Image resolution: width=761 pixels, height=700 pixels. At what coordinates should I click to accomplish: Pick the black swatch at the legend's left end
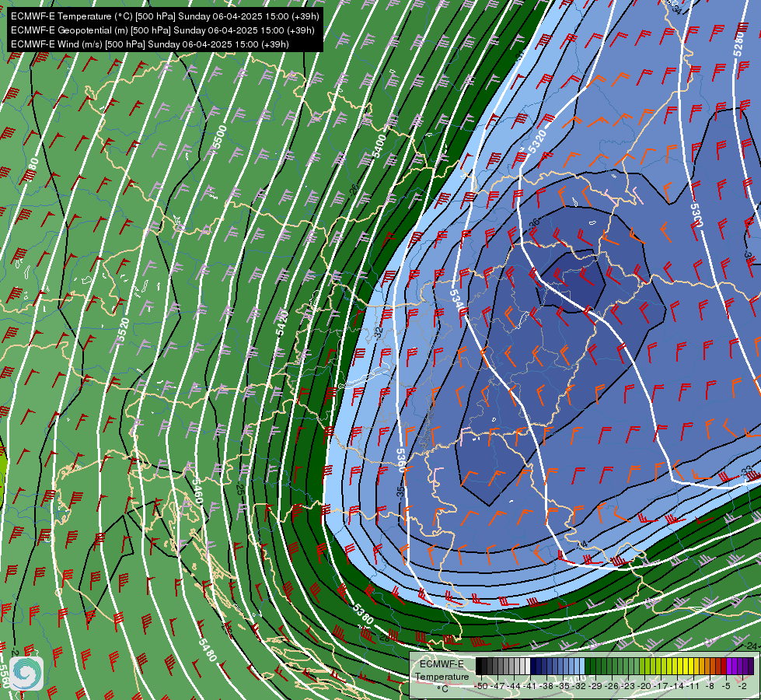(479, 666)
